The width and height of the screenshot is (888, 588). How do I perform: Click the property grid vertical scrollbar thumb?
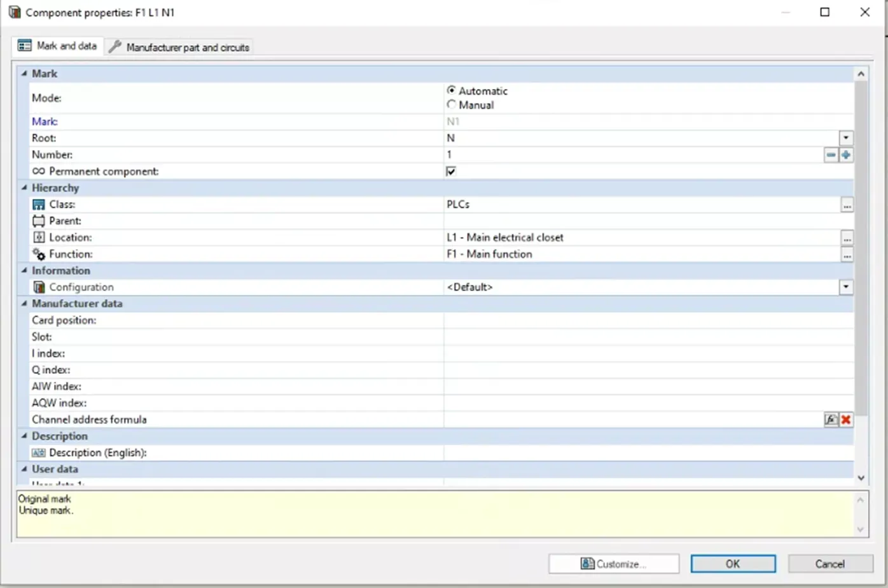[861, 248]
